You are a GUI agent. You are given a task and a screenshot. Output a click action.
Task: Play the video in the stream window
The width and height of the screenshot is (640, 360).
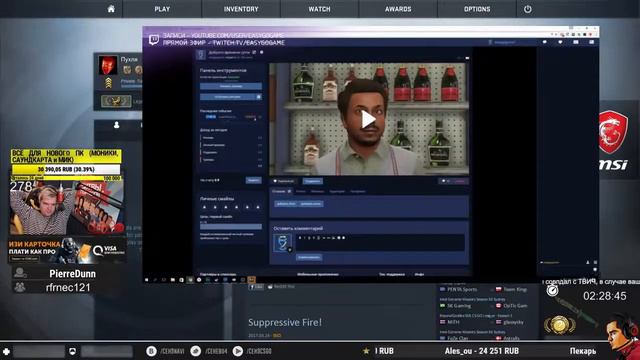(368, 119)
